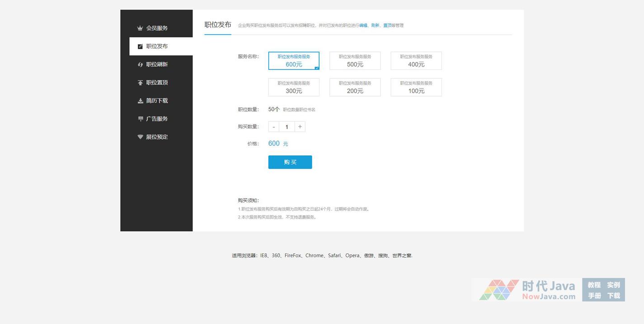Click the crown icon beside 会员服务
This screenshot has height=324, width=644.
[x=140, y=28]
